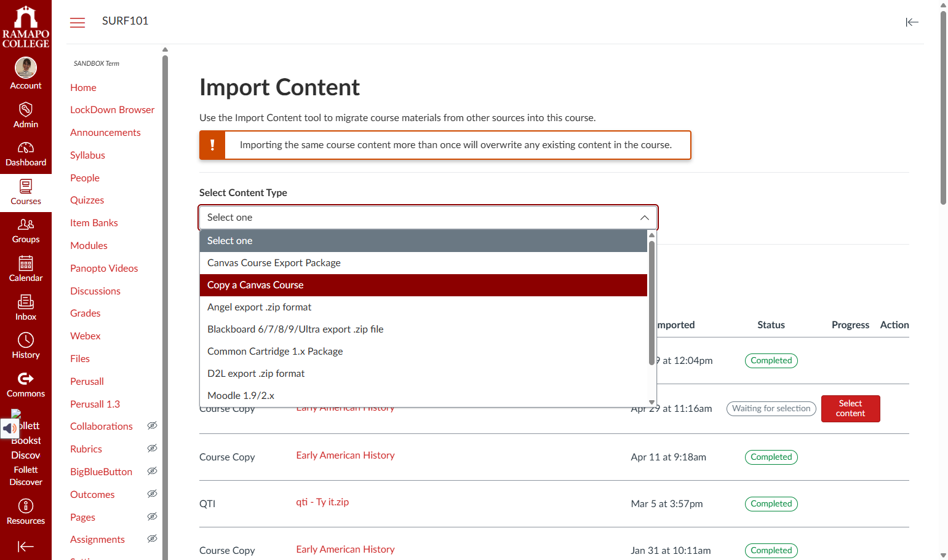
Task: Click the dropdown list scrollbar thumb
Action: 651,302
